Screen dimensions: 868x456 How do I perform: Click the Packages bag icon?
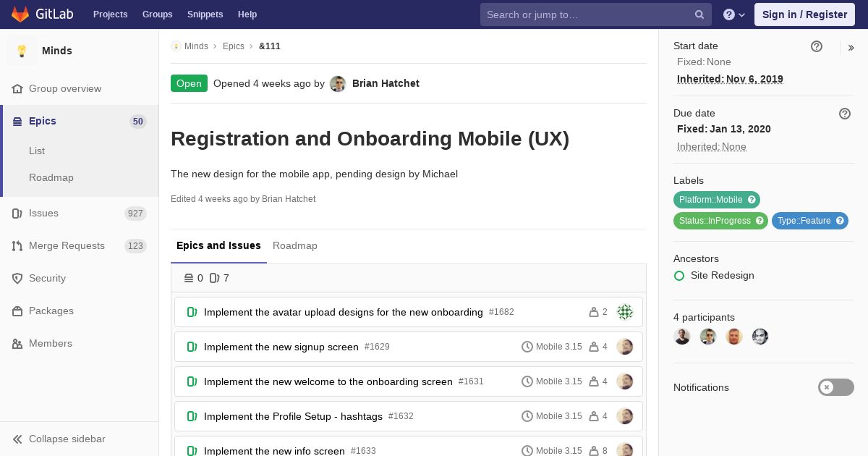17,311
